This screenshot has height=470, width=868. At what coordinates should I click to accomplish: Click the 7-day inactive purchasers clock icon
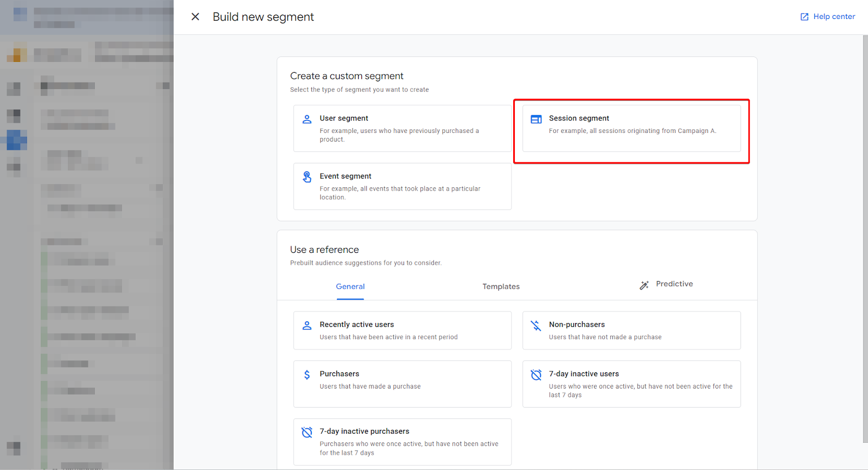[x=307, y=432]
